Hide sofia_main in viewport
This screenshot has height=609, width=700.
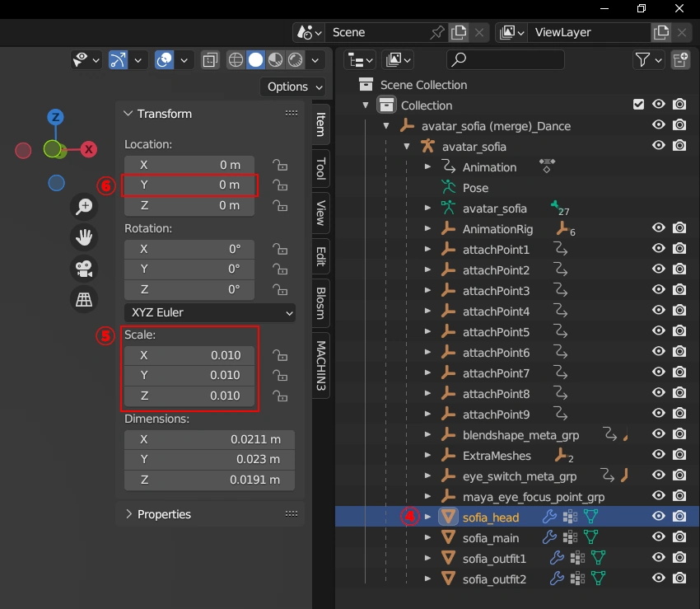coord(659,537)
